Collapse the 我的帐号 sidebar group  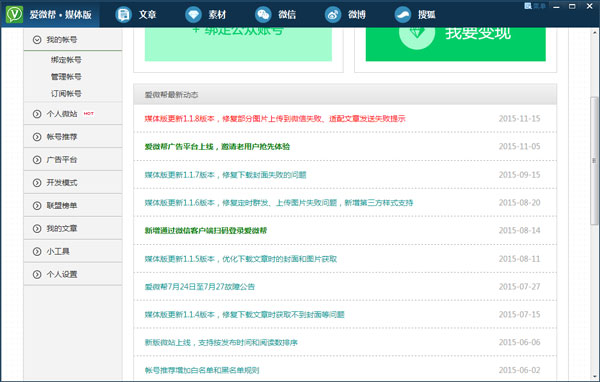(x=73, y=39)
